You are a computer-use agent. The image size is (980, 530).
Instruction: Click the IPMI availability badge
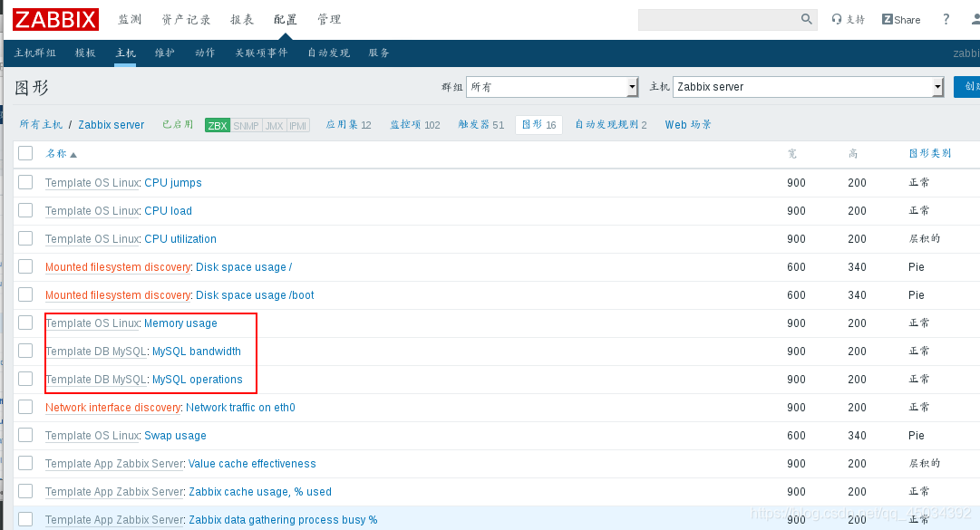coord(298,125)
